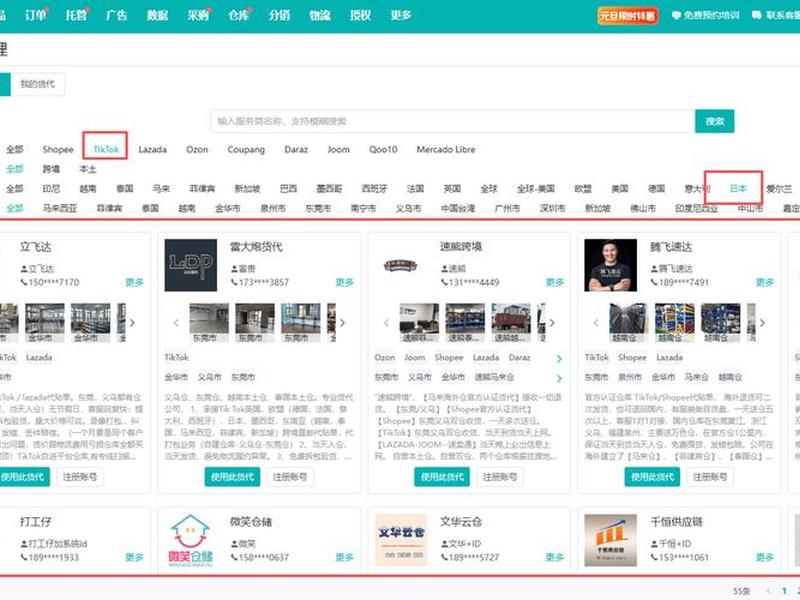Expand warehouse list on 速能跨境 card
Image resolution: width=800 pixels, height=600 pixels.
(559, 378)
